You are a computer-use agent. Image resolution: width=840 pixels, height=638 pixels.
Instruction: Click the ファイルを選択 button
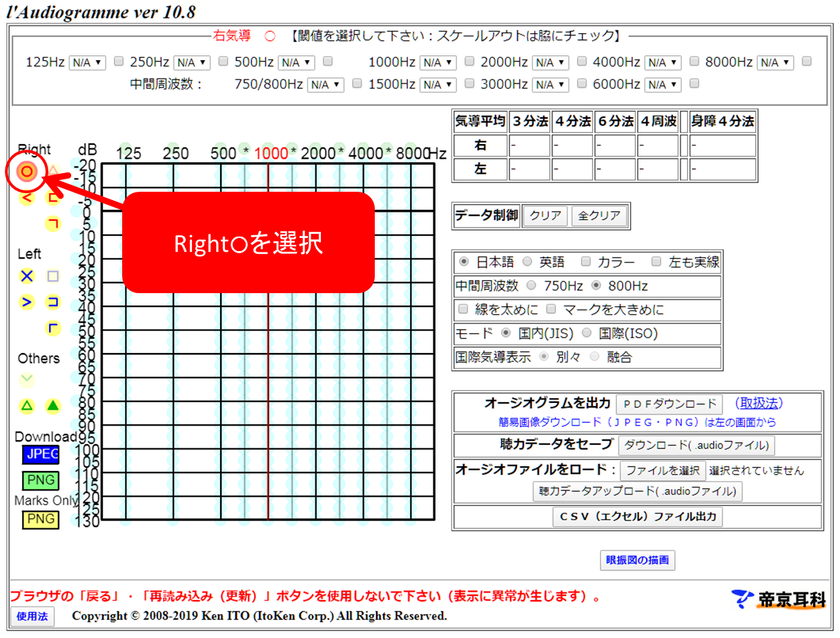pyautogui.click(x=663, y=470)
